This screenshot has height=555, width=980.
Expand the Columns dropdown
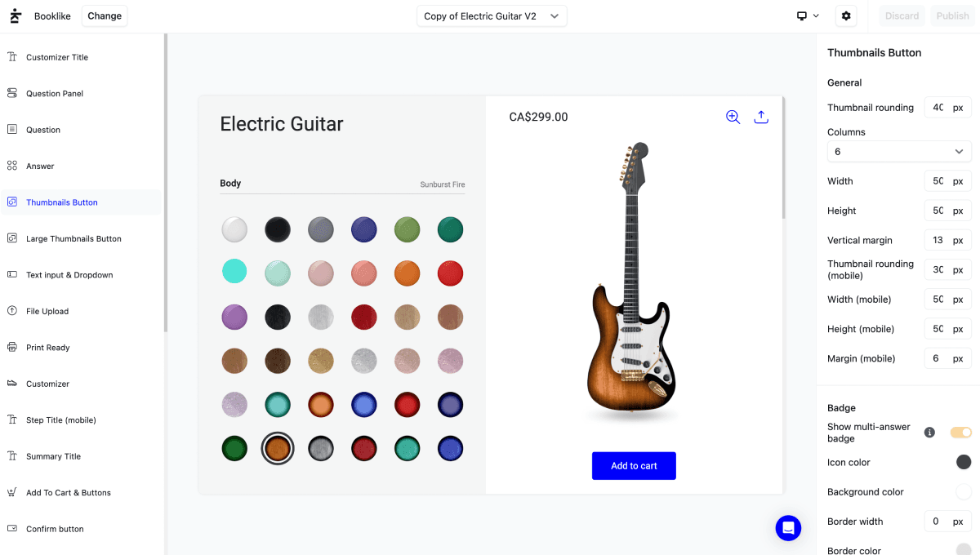[899, 152]
